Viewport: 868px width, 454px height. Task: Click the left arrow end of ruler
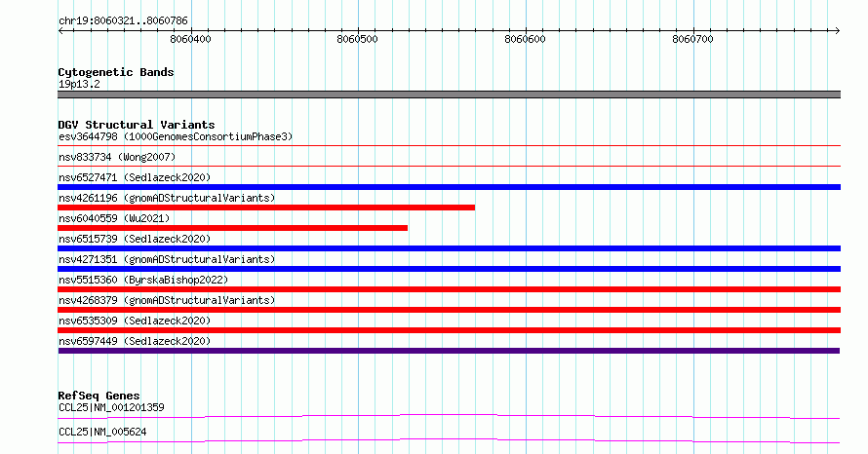pos(60,30)
